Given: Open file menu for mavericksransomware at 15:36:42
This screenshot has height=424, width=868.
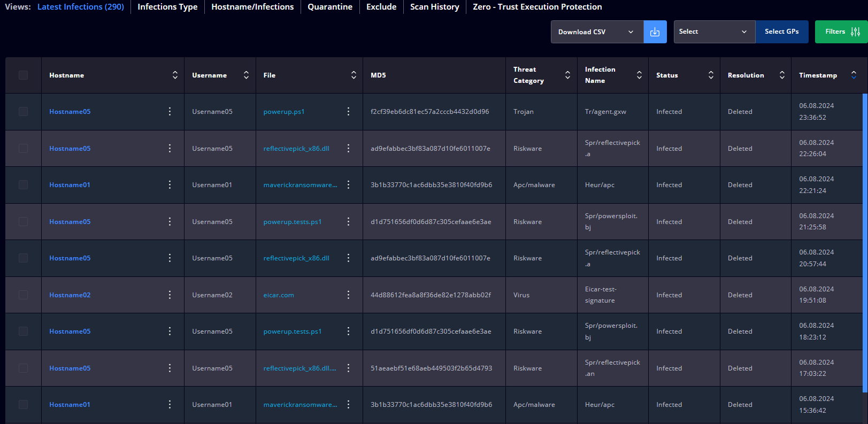Looking at the screenshot, I should click(348, 404).
